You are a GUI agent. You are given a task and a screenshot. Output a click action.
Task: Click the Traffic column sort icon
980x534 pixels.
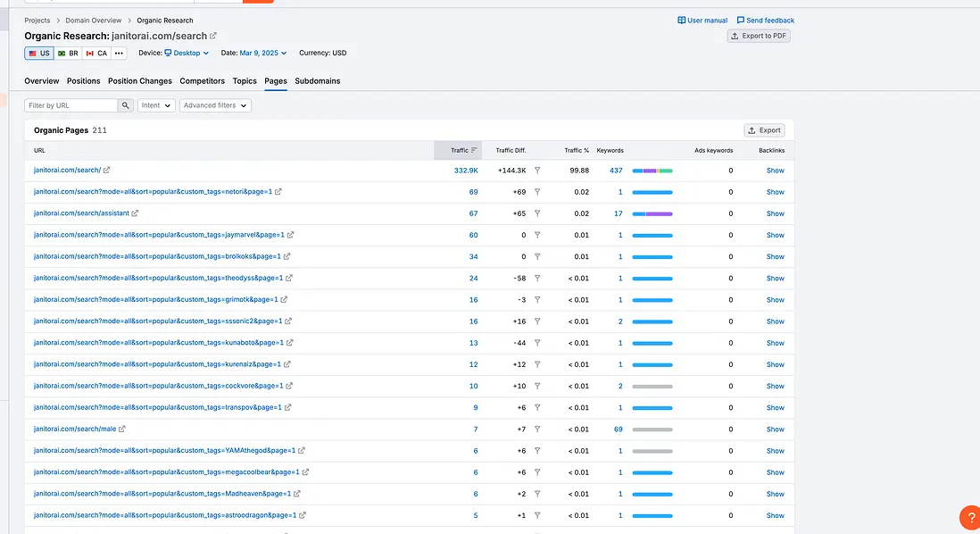tap(474, 150)
